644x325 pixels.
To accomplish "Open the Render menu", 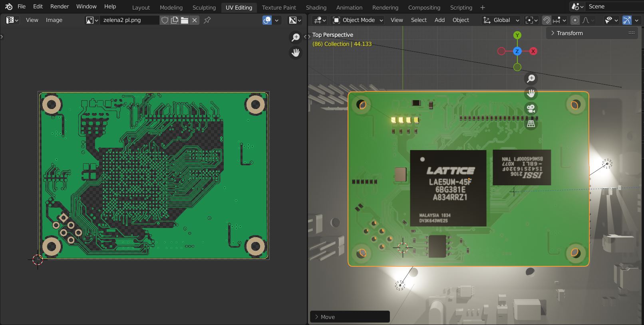I will pos(60,6).
